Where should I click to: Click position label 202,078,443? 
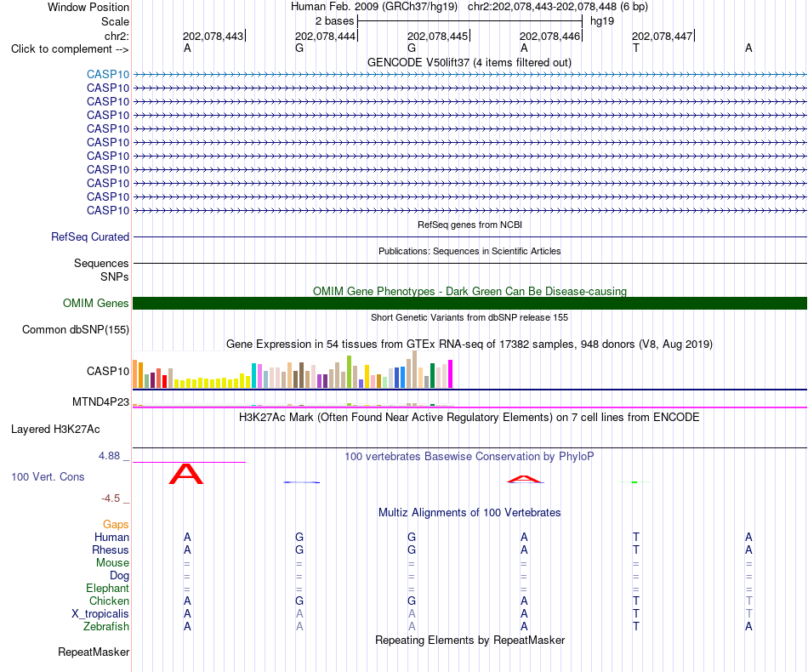[x=213, y=36]
